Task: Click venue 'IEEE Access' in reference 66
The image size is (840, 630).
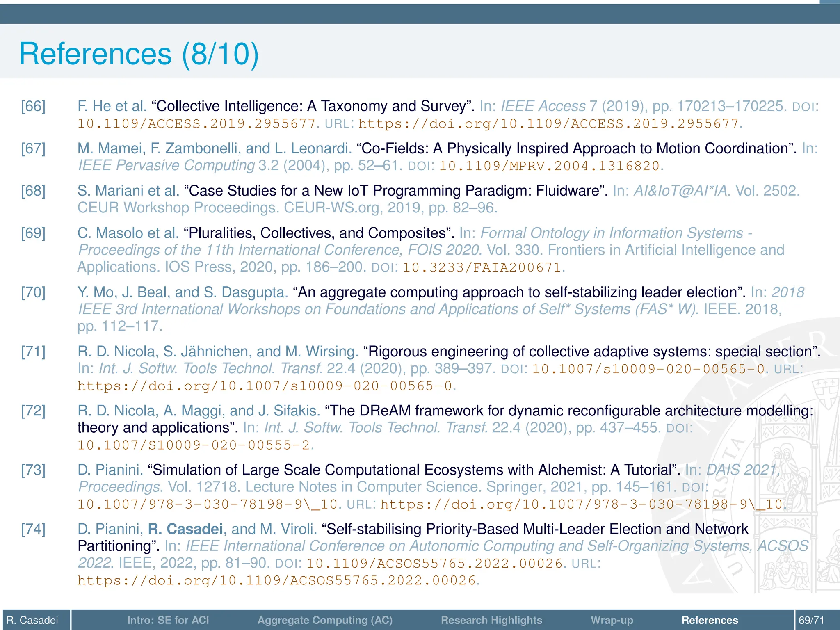Action: click(x=543, y=106)
